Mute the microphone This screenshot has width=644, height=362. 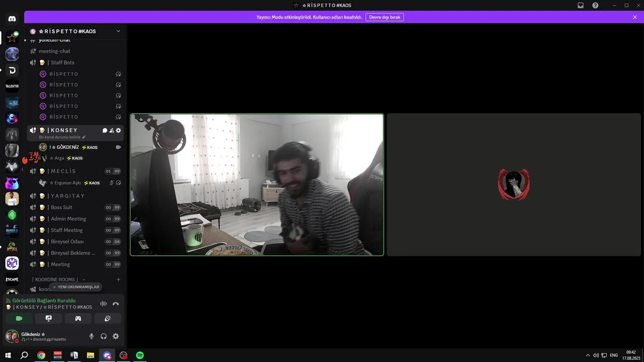click(92, 336)
